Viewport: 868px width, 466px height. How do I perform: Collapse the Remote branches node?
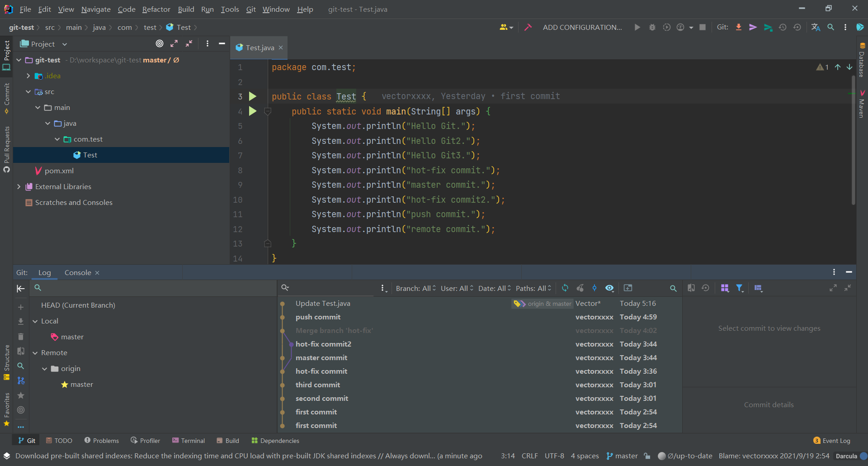pyautogui.click(x=35, y=353)
